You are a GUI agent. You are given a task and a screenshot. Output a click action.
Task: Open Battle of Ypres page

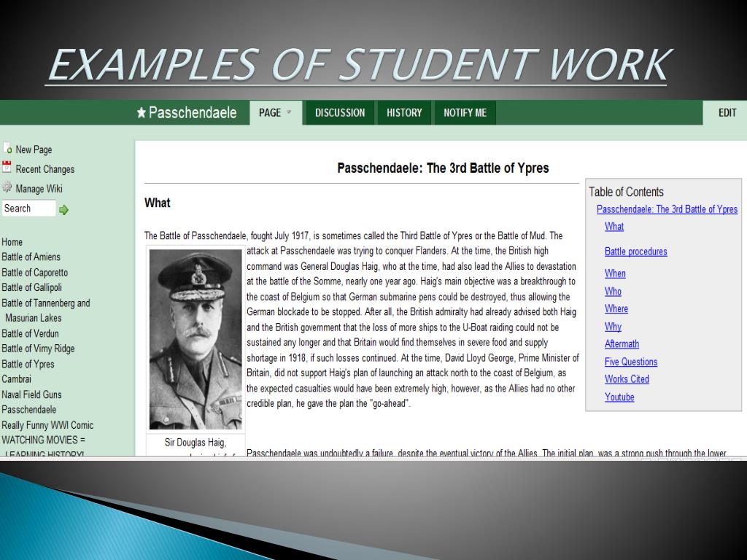[28, 364]
